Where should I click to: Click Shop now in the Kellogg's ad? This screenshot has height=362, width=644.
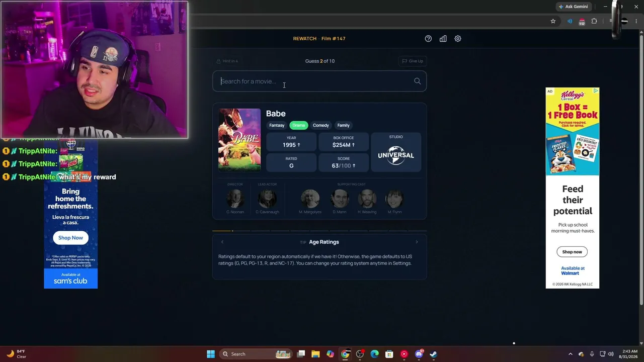click(572, 252)
